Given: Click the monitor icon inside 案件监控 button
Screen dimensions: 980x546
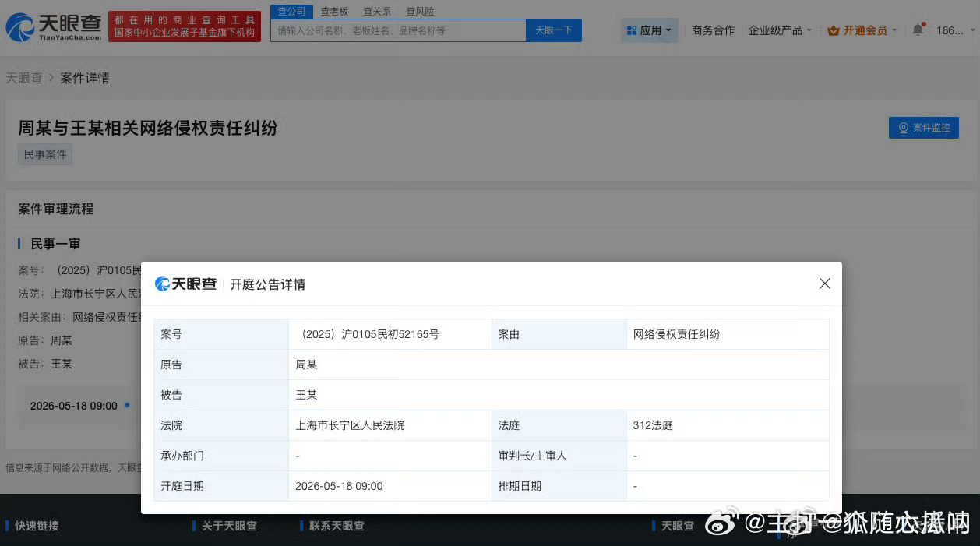Looking at the screenshot, I should pyautogui.click(x=902, y=128).
